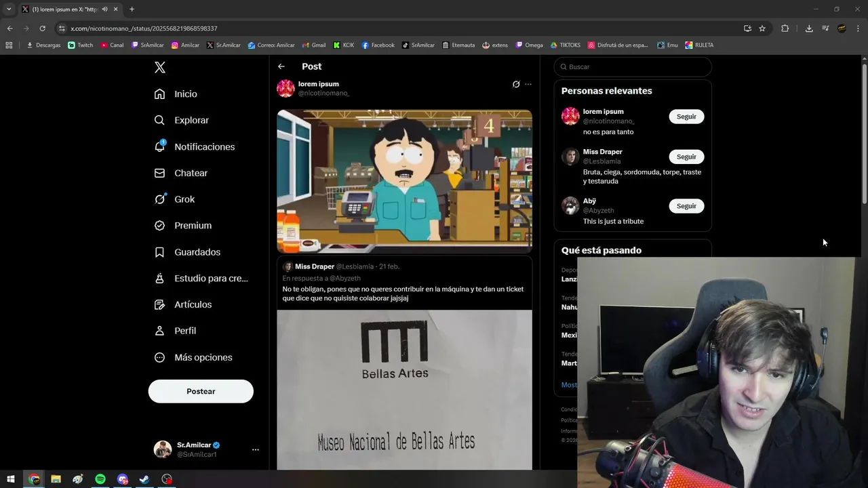Open Chrome three-dot menu
Image resolution: width=868 pixels, height=488 pixels.
[x=859, y=28]
